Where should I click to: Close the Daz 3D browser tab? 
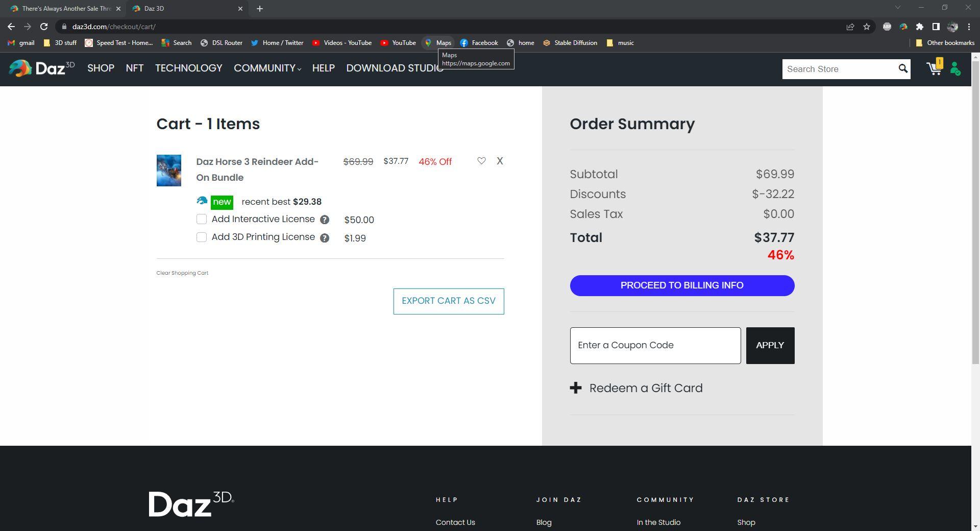pyautogui.click(x=240, y=9)
